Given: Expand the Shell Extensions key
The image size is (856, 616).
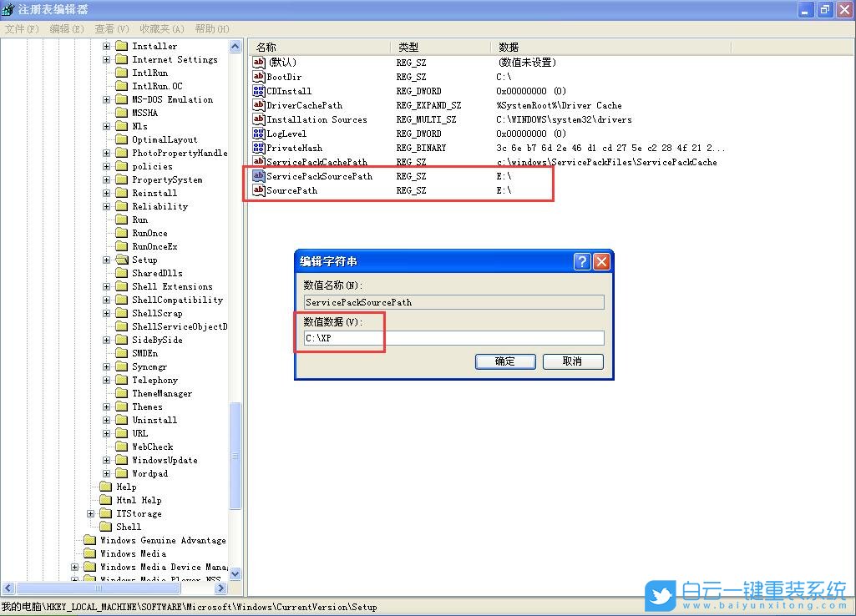Looking at the screenshot, I should tap(106, 286).
